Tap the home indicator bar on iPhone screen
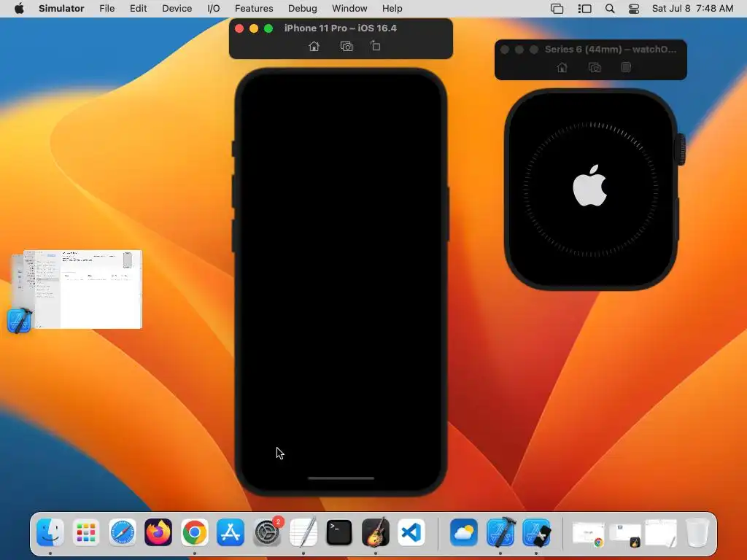 click(341, 478)
